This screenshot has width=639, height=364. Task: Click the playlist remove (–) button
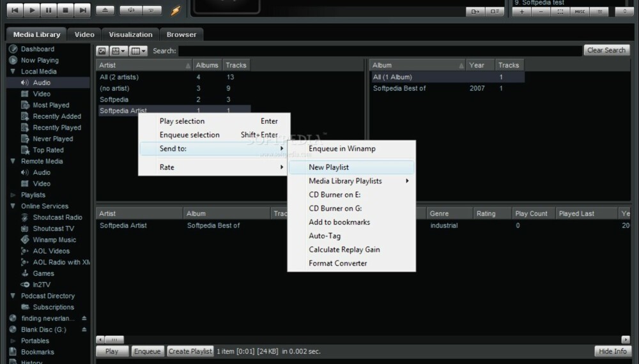click(x=541, y=11)
